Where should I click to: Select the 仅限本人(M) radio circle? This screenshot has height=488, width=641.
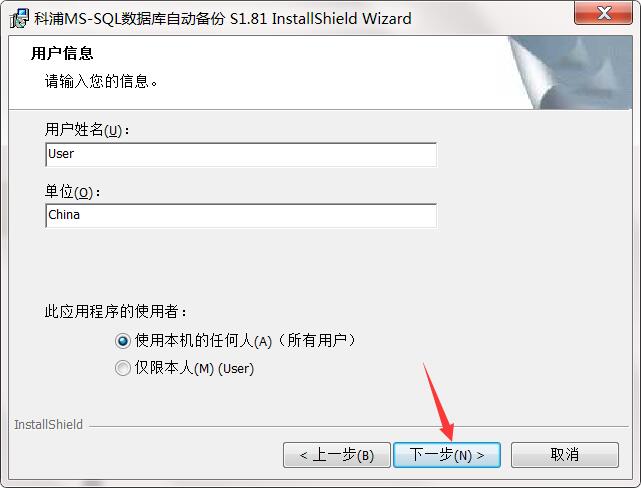point(123,368)
